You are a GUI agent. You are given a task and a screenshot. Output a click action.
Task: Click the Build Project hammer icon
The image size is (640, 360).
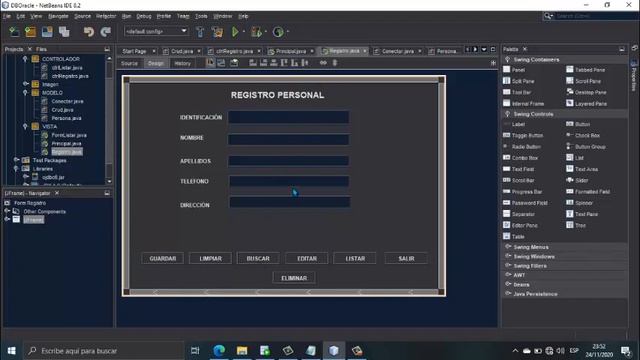[x=200, y=31]
